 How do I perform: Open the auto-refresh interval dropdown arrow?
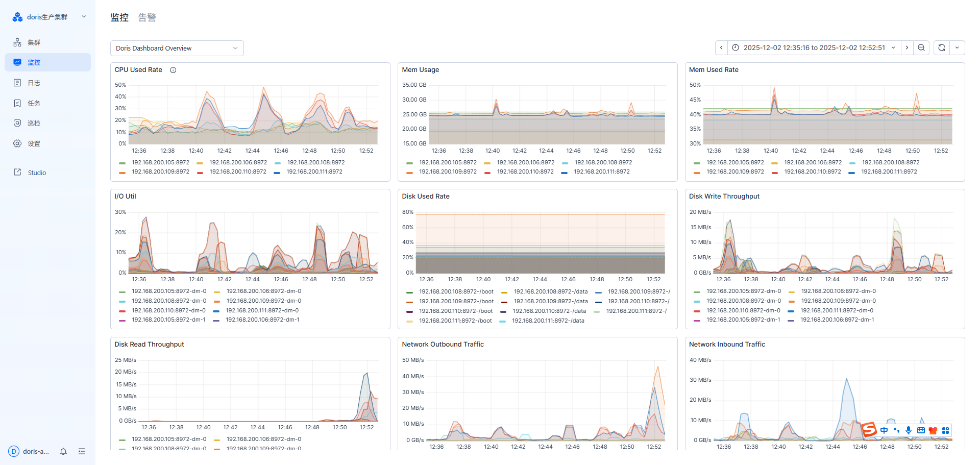[x=957, y=47]
